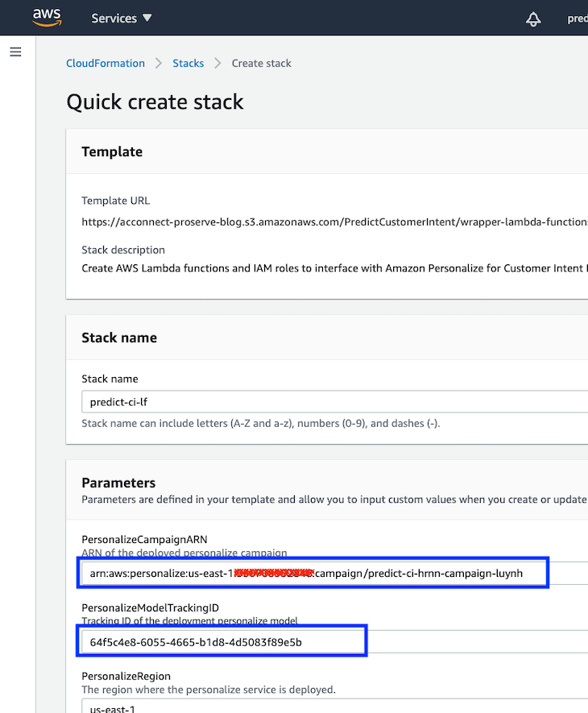Select the Create stack breadcrumb item
This screenshot has height=713, width=588.
261,63
